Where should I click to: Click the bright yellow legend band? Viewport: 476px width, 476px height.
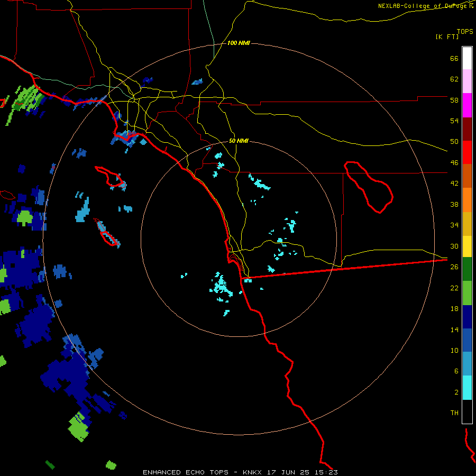(467, 246)
